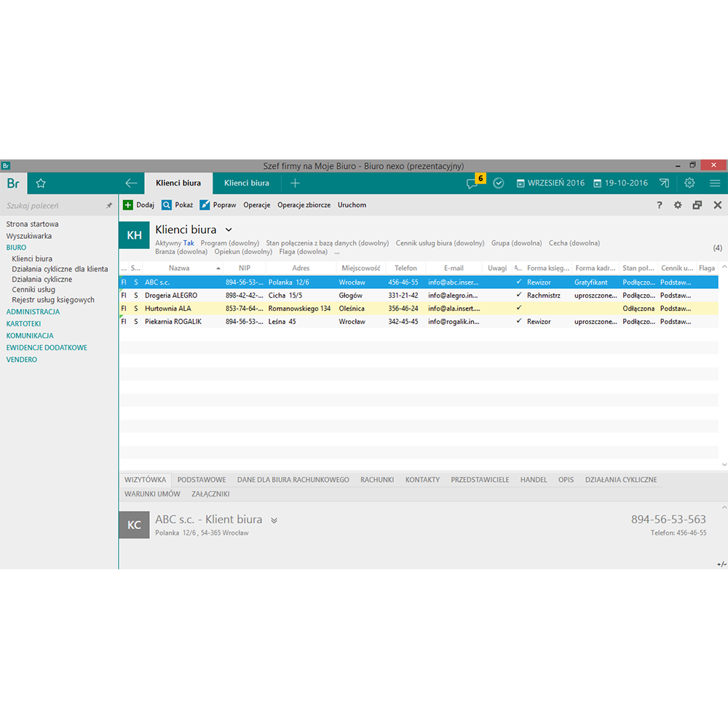Open the Operacje zbiorcze menu
The image size is (728, 728).
(x=304, y=205)
